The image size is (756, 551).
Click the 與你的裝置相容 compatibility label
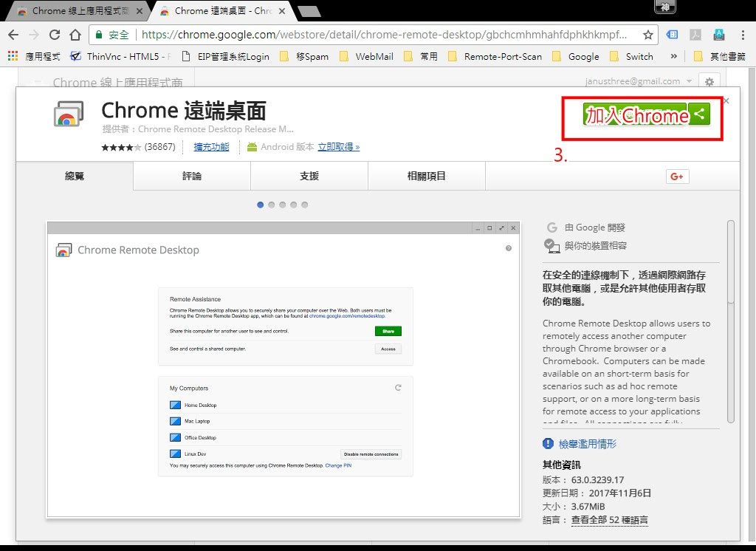point(596,245)
